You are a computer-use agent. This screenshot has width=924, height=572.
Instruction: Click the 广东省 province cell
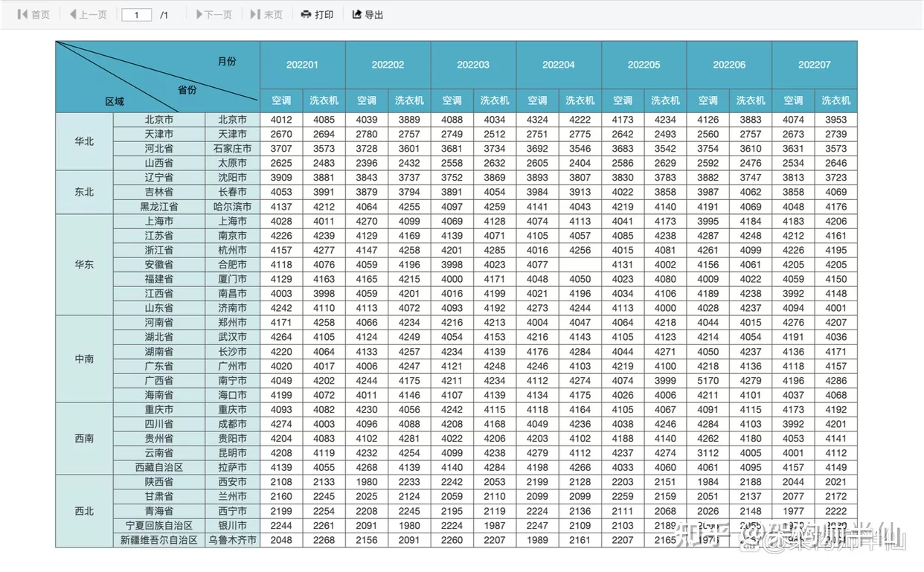[x=159, y=366]
